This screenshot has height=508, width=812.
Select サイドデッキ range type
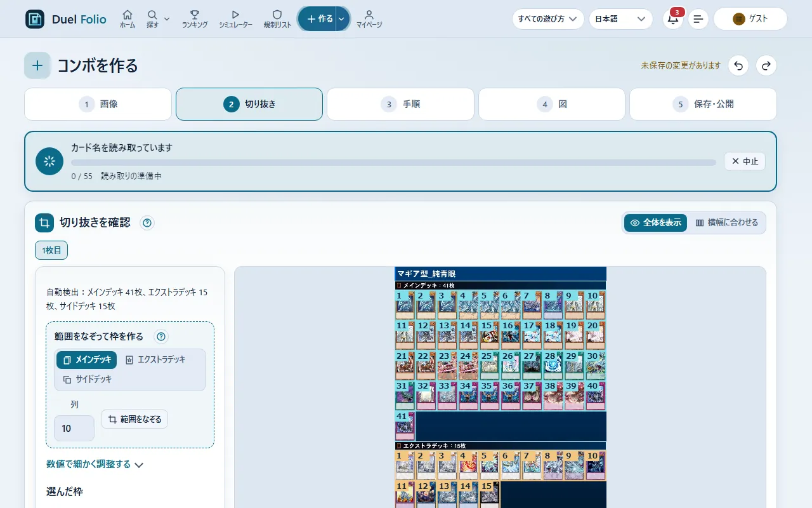point(87,380)
